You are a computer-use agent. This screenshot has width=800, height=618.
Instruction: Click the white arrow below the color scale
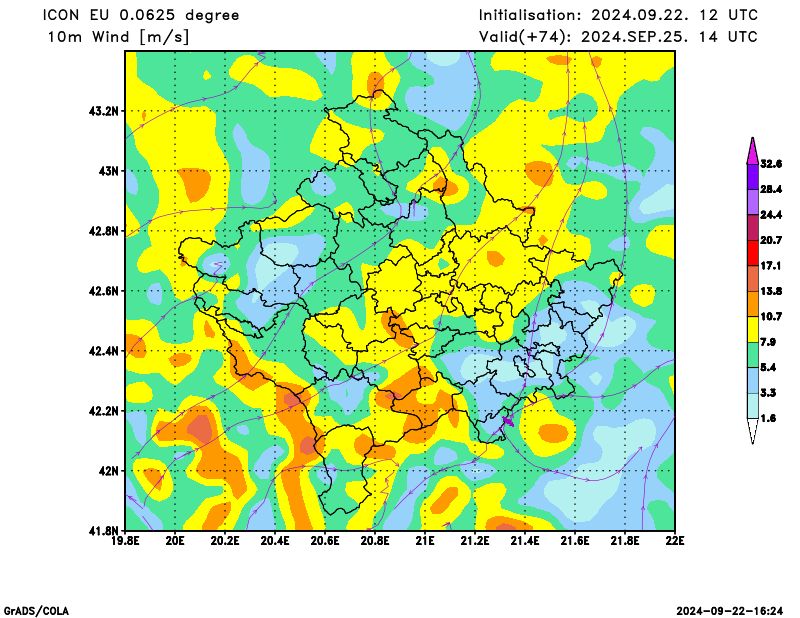pos(753,431)
